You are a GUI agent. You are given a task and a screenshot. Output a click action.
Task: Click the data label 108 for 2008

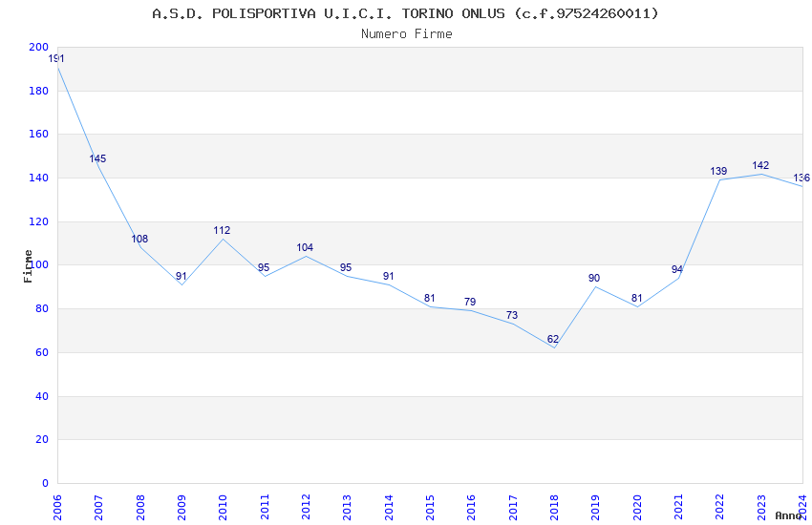pyautogui.click(x=139, y=239)
